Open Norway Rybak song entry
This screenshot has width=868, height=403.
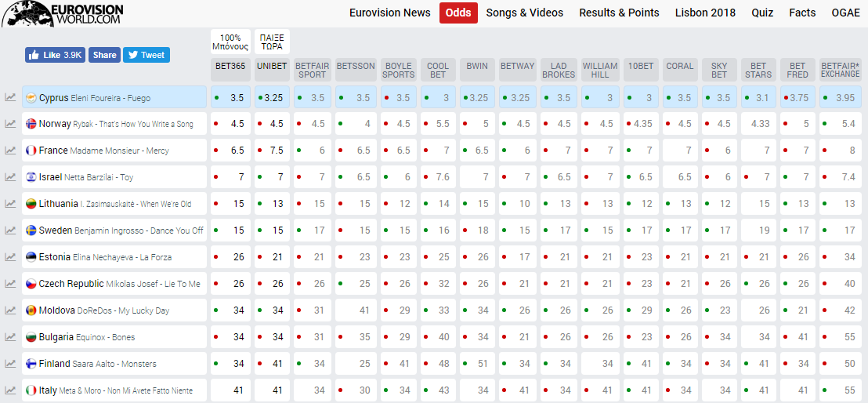[x=114, y=124]
